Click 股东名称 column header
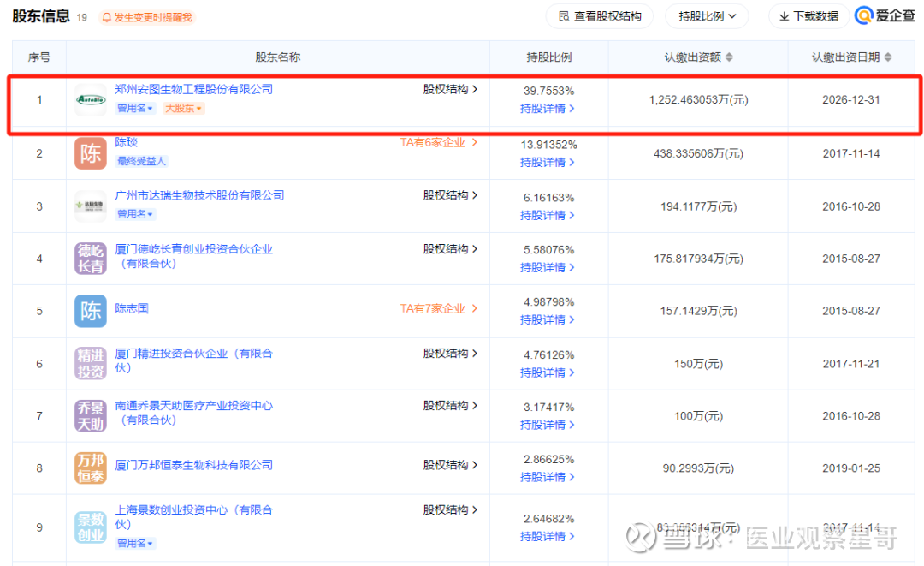Image resolution: width=924 pixels, height=566 pixels. [x=278, y=57]
